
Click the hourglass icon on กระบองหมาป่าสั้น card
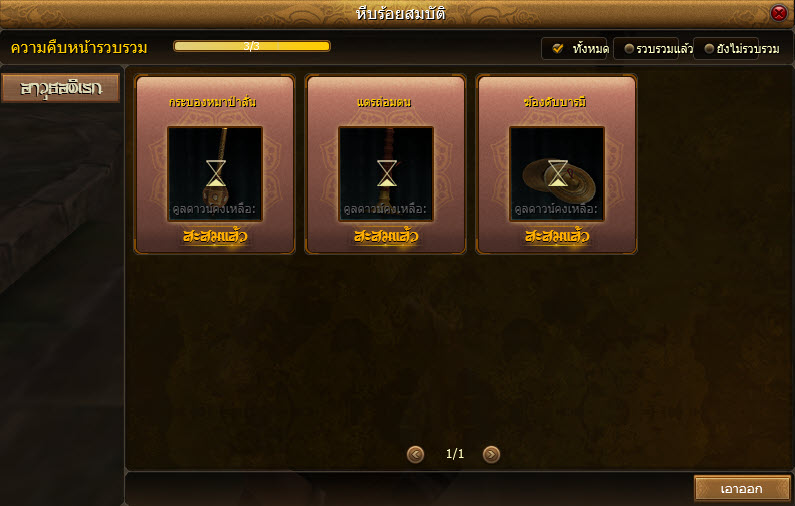215,173
